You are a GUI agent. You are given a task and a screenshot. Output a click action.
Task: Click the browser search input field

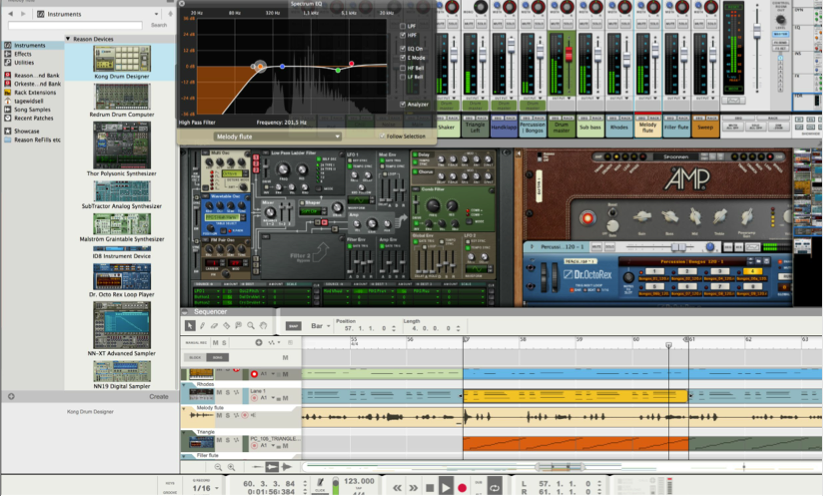click(x=75, y=25)
